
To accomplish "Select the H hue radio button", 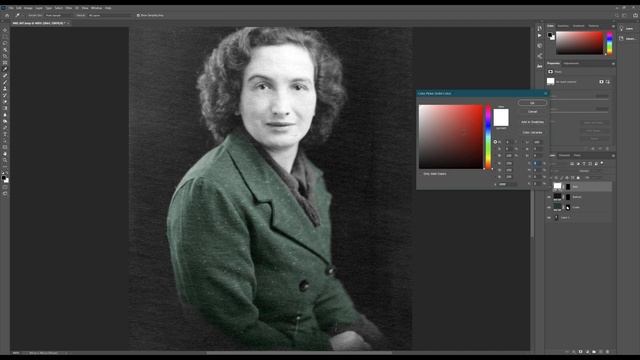I will [495, 142].
